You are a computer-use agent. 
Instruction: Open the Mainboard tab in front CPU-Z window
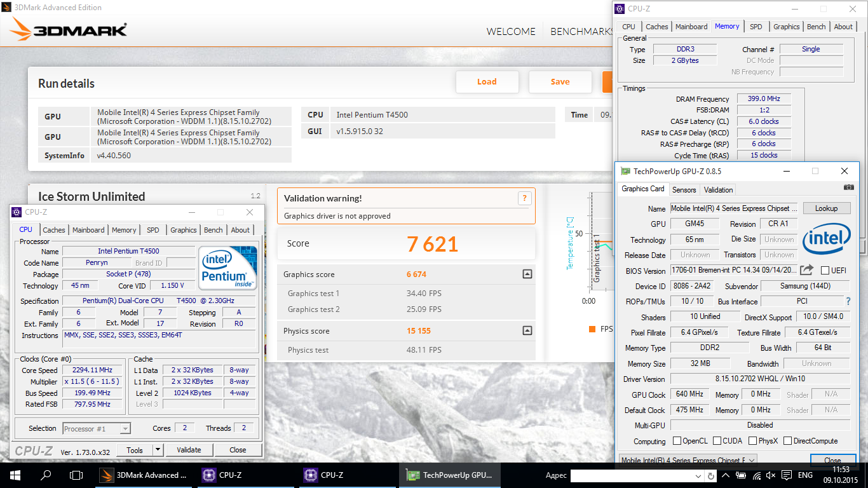click(88, 230)
